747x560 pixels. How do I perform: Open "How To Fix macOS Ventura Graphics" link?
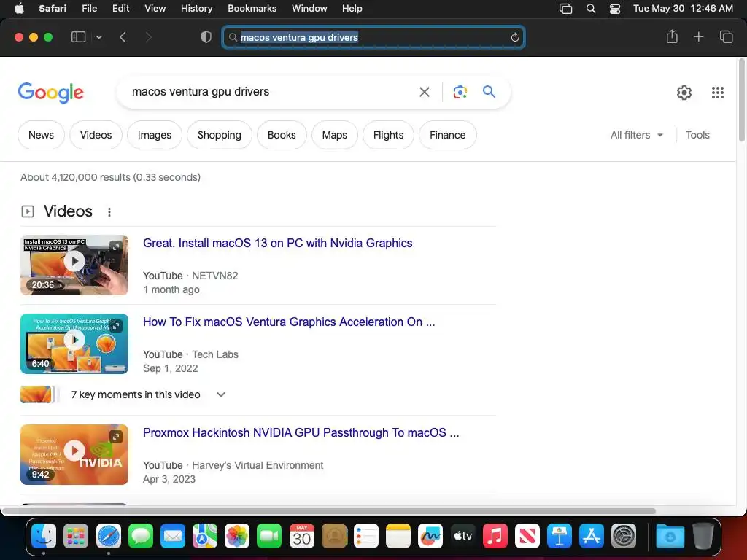pos(289,322)
